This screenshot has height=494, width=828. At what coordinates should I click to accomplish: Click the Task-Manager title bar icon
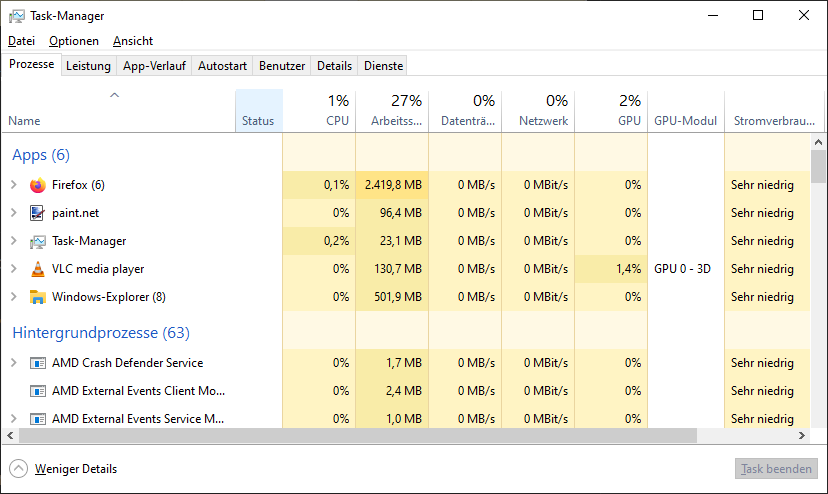(x=16, y=16)
